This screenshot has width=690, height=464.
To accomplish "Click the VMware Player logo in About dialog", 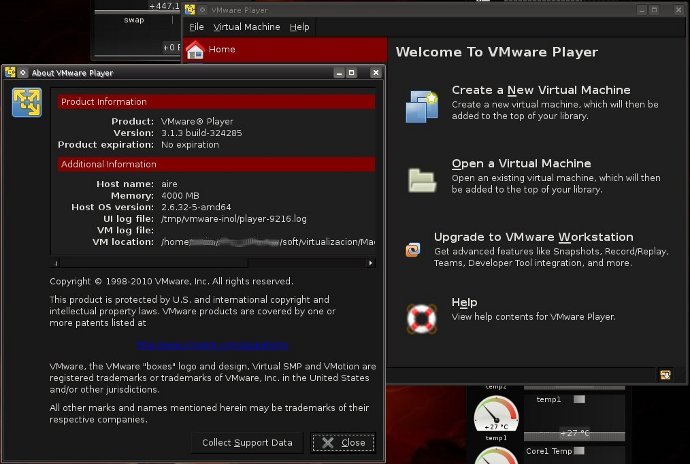I will [27, 102].
